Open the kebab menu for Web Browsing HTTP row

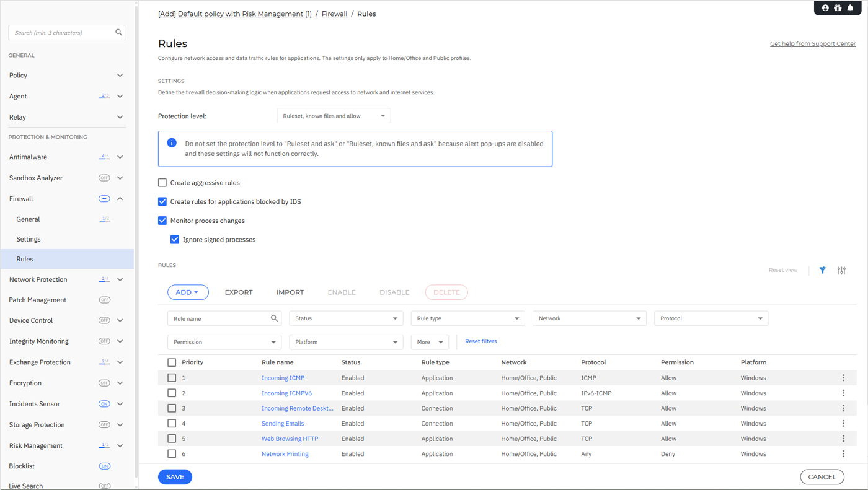843,439
